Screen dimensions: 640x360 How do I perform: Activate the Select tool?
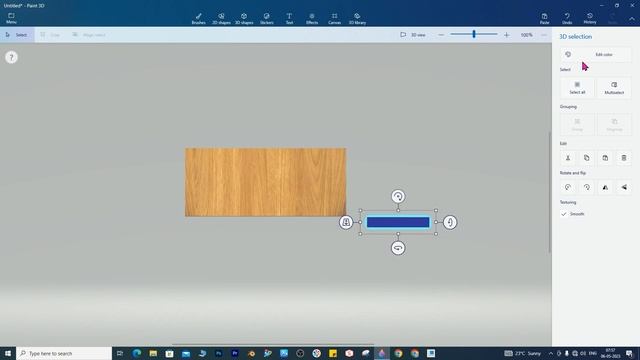17,35
